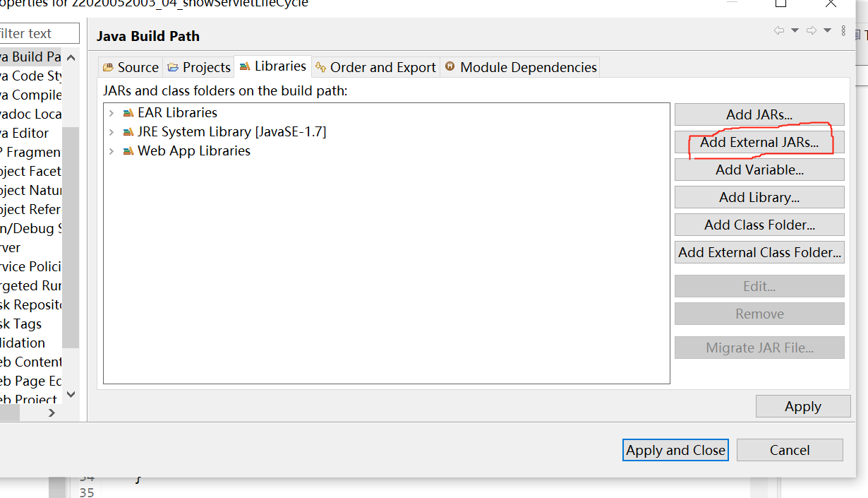Click the Add External JARs button

(759, 142)
